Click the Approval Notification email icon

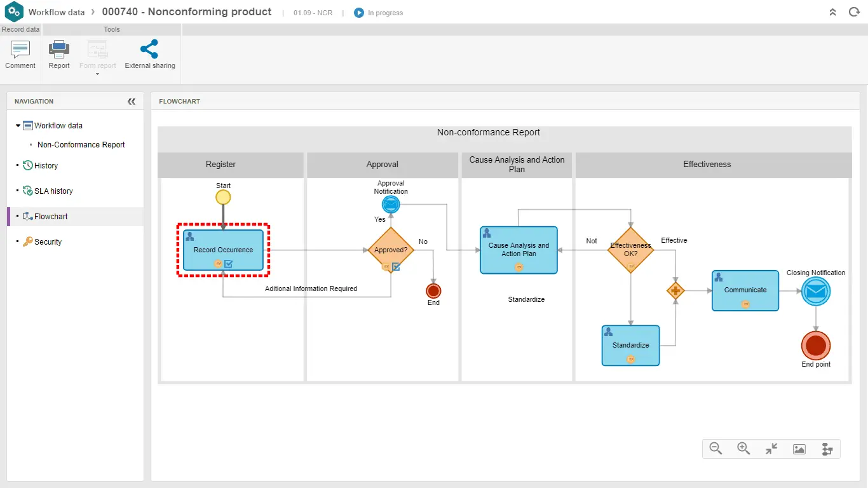(390, 205)
